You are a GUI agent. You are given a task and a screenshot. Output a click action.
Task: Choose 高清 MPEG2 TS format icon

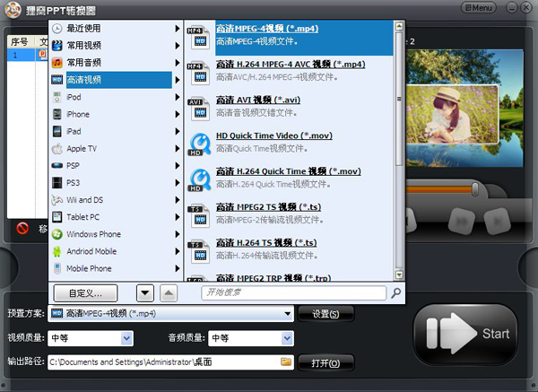(199, 216)
